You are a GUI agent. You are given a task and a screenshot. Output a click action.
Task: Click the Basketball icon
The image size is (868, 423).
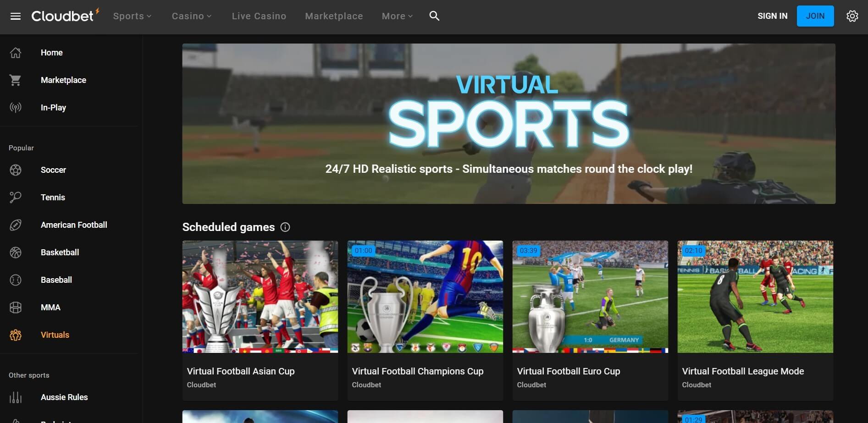pyautogui.click(x=16, y=253)
